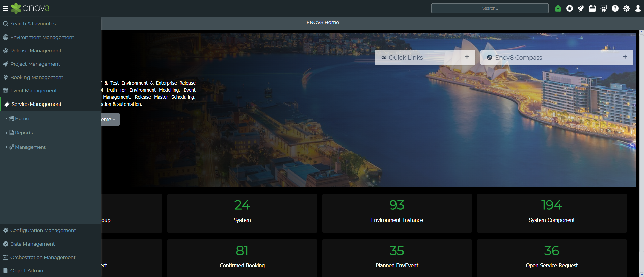This screenshot has width=644, height=277.
Task: Open the 194 System Component tile
Action: pyautogui.click(x=552, y=213)
